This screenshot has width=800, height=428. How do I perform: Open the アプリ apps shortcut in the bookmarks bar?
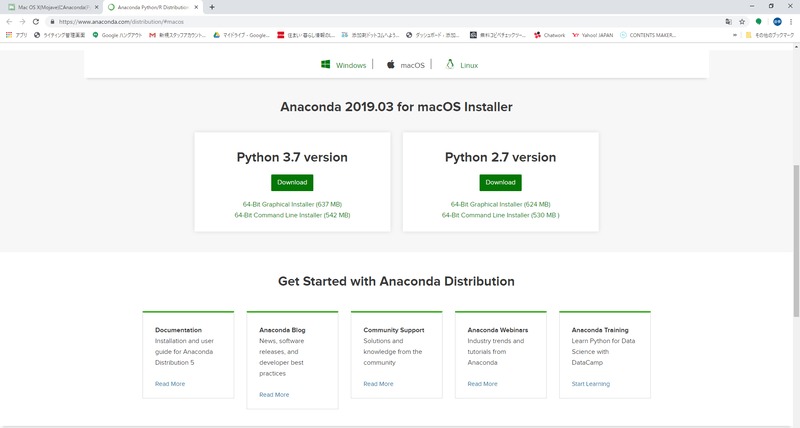point(16,35)
